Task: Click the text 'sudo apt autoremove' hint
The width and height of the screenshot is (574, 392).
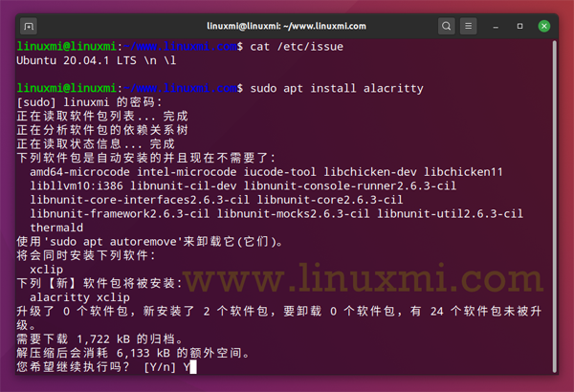Action: pyautogui.click(x=113, y=242)
